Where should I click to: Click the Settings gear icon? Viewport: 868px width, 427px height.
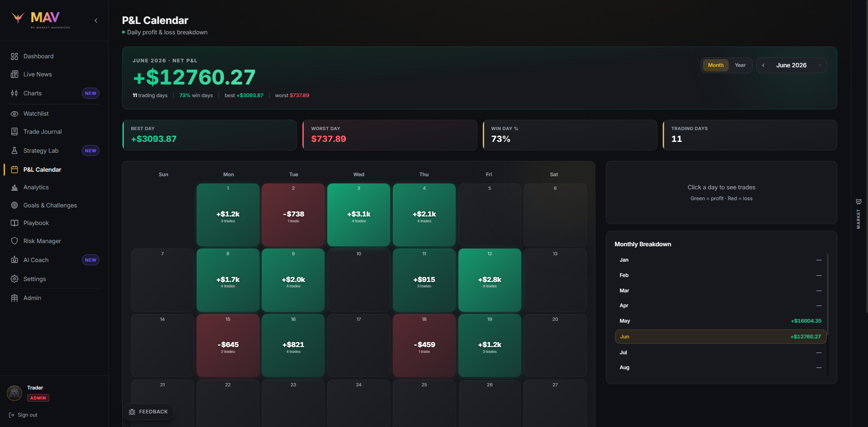14,279
